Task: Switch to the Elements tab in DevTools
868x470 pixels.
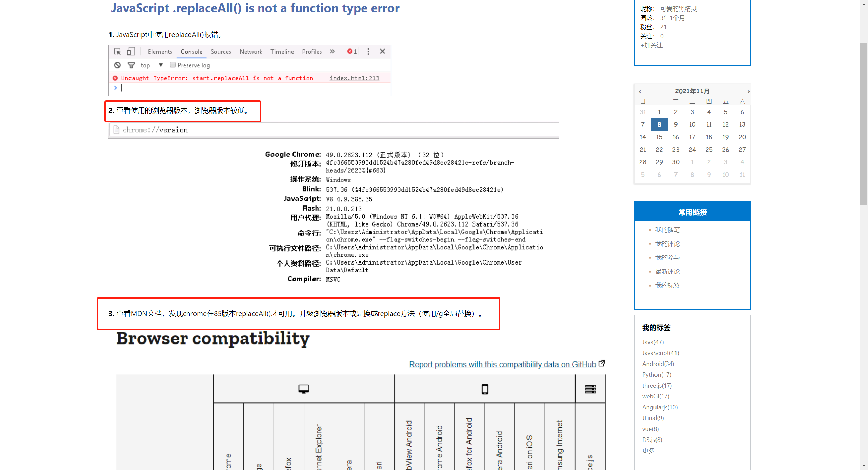Action: [160, 52]
